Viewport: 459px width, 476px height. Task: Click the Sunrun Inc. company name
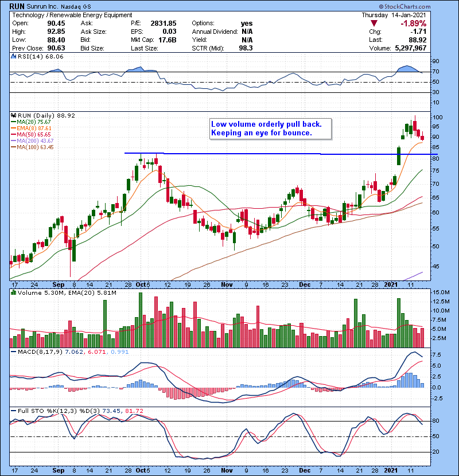[42, 6]
